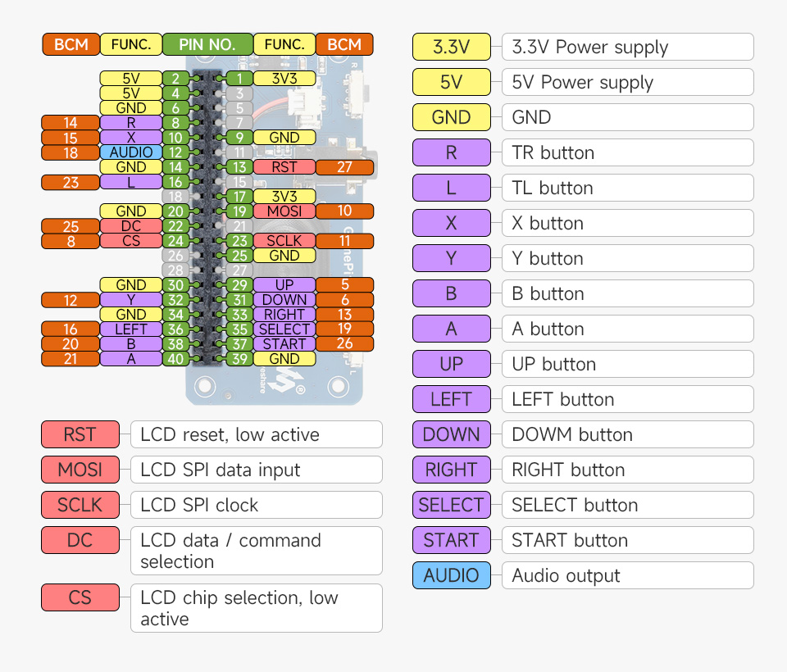Click the left orange BCM header

[x=70, y=44]
